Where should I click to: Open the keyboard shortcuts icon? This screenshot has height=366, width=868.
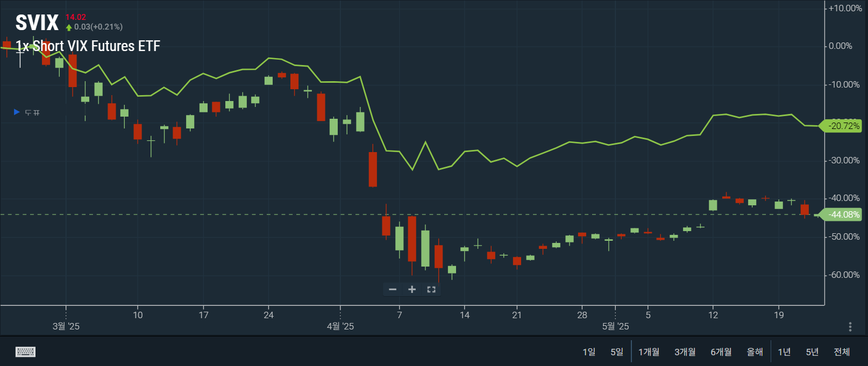click(25, 352)
